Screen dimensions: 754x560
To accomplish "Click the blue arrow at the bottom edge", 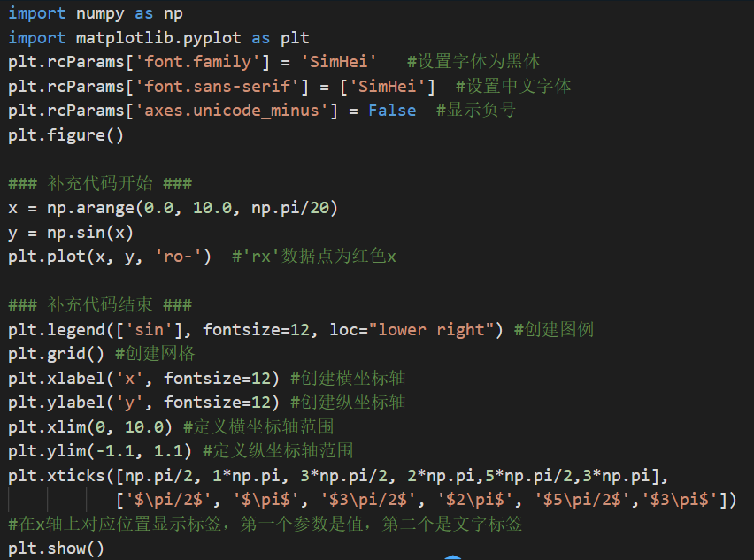I will tap(452, 556).
